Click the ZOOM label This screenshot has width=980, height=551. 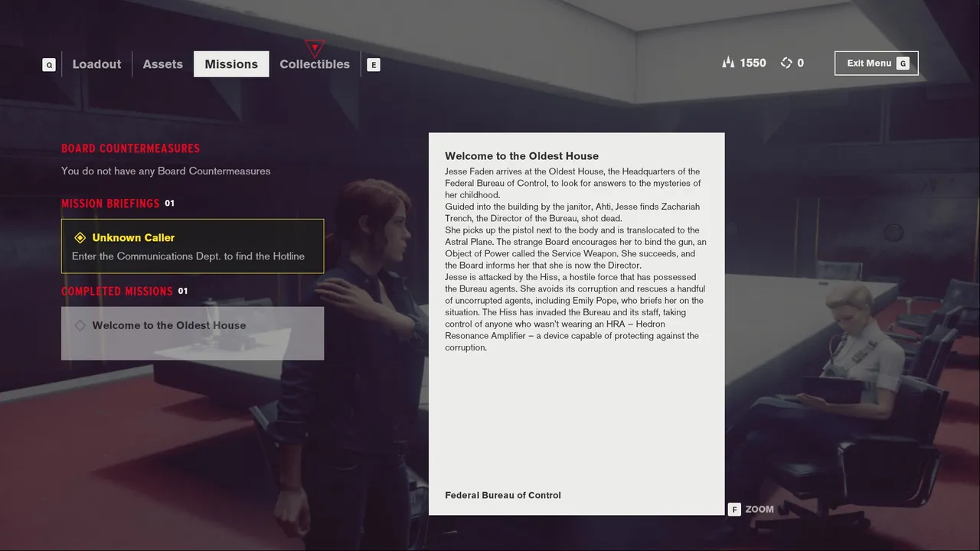[759, 509]
